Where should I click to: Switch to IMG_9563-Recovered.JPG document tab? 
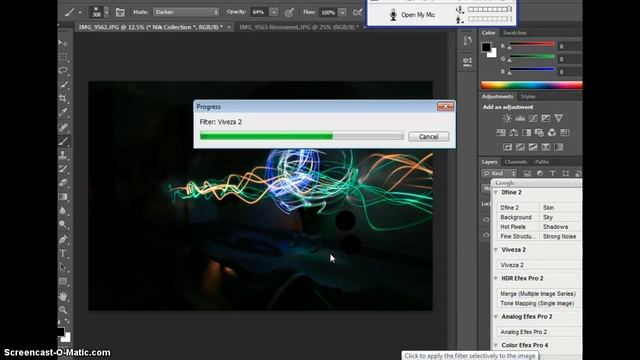(299, 27)
